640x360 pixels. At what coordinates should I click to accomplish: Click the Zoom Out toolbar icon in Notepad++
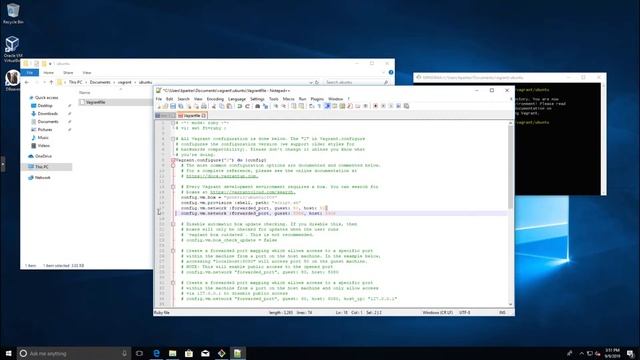283,106
